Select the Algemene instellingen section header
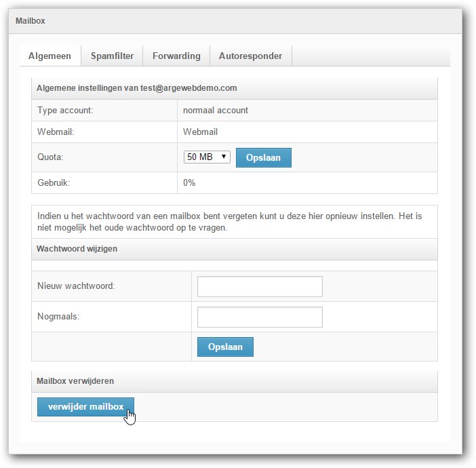Image resolution: width=476 pixels, height=468 pixels. tap(136, 88)
